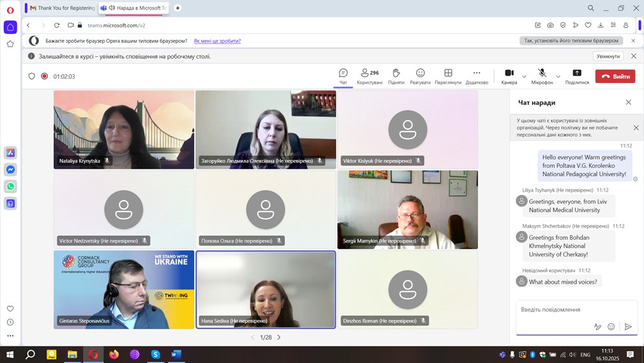Unmute using the Мікрофон button

pyautogui.click(x=542, y=76)
